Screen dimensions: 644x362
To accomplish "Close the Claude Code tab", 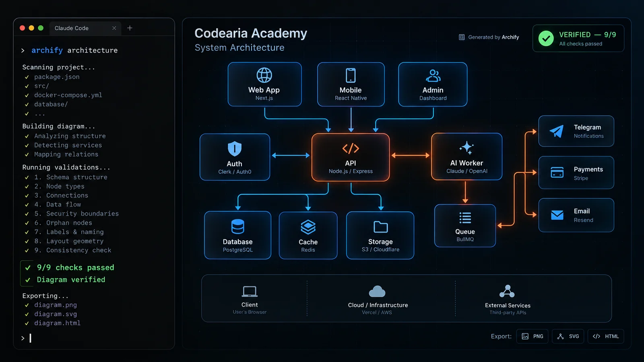I will 114,28.
